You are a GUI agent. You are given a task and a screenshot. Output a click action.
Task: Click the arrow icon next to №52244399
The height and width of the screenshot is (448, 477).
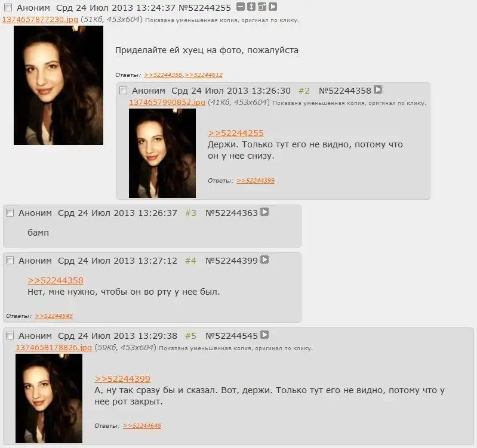[x=264, y=259]
